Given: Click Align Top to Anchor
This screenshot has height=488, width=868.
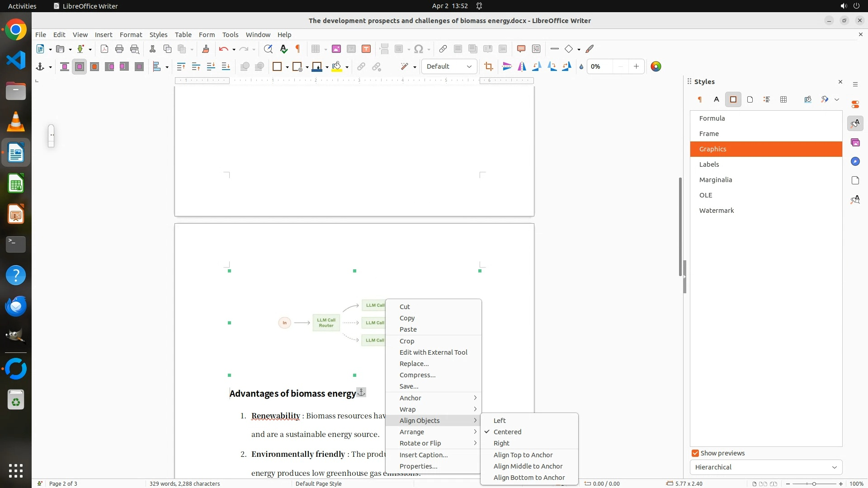Looking at the screenshot, I should (x=523, y=455).
